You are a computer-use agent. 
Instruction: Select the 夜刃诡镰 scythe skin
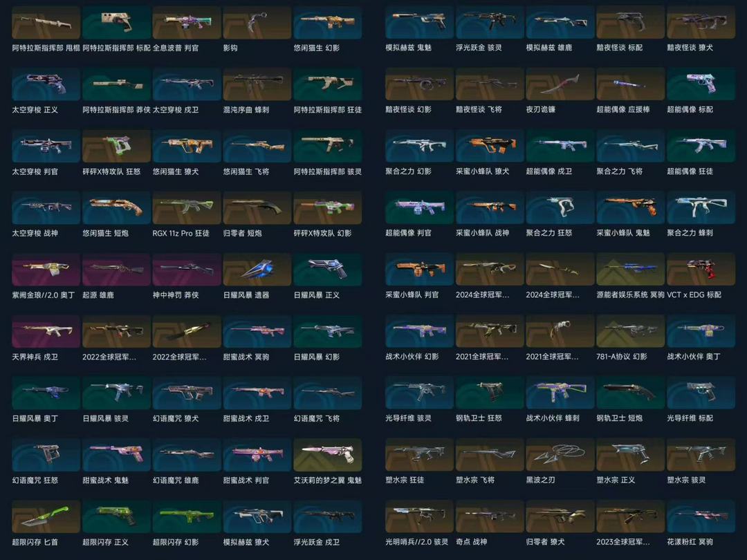[x=560, y=84]
